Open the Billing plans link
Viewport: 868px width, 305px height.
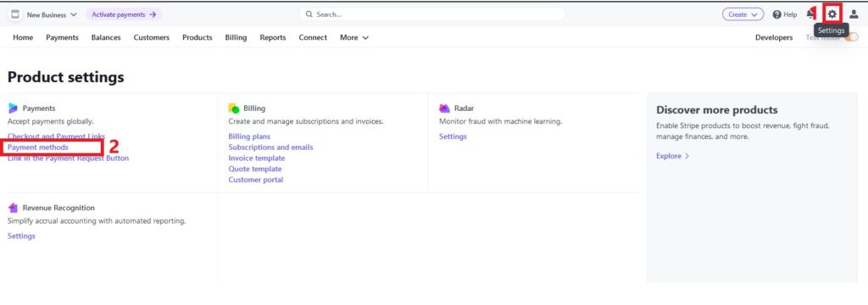coord(250,136)
